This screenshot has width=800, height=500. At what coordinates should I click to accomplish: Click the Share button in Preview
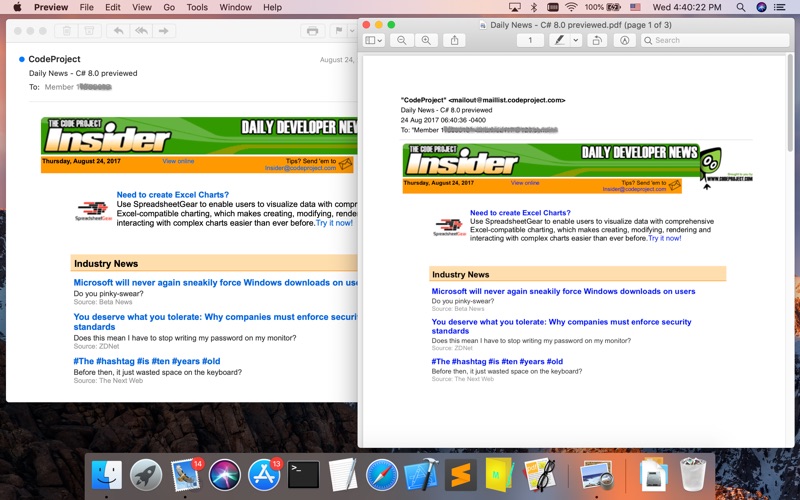point(454,40)
